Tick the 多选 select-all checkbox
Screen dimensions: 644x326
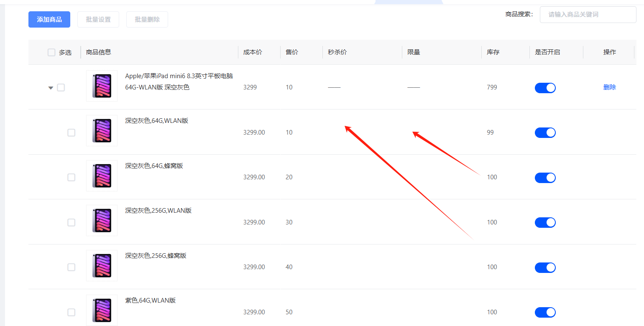tap(51, 52)
